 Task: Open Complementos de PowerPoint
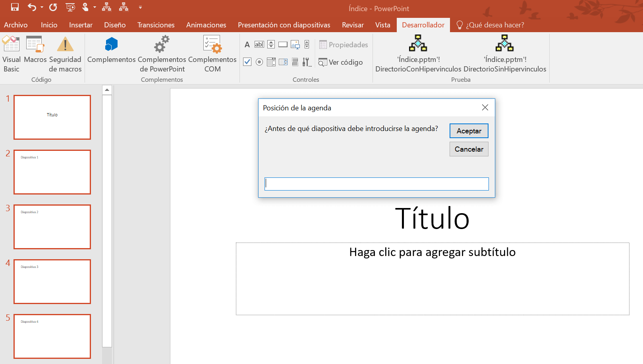click(162, 54)
